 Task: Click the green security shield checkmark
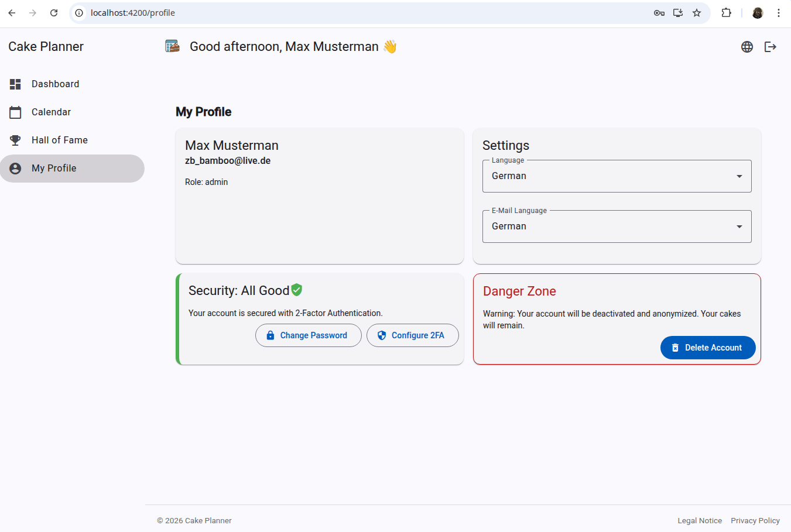coord(297,290)
